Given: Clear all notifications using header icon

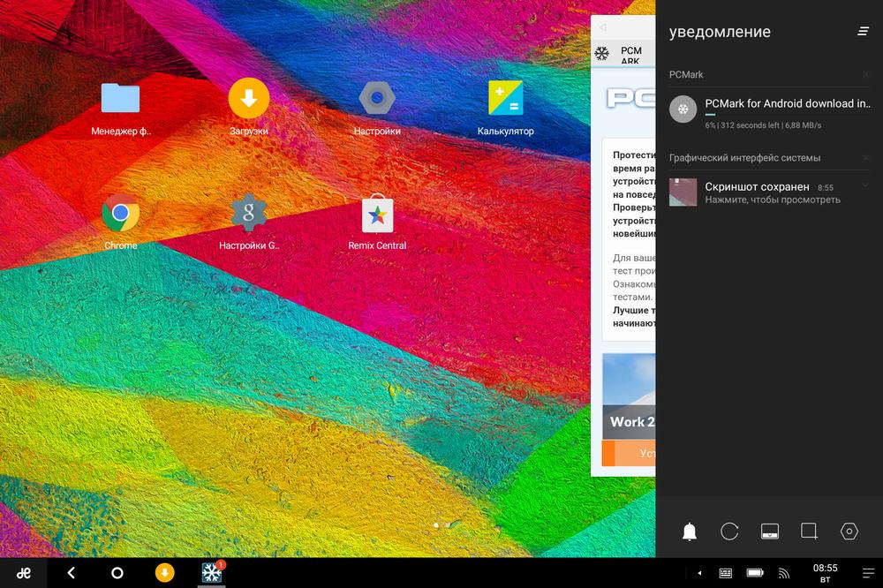Looking at the screenshot, I should [863, 31].
